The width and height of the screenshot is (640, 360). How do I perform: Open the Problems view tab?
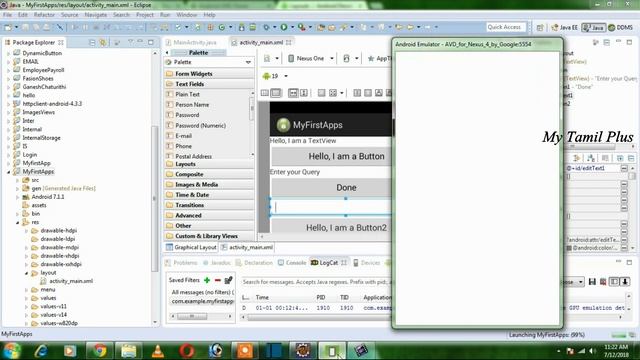coord(182,263)
